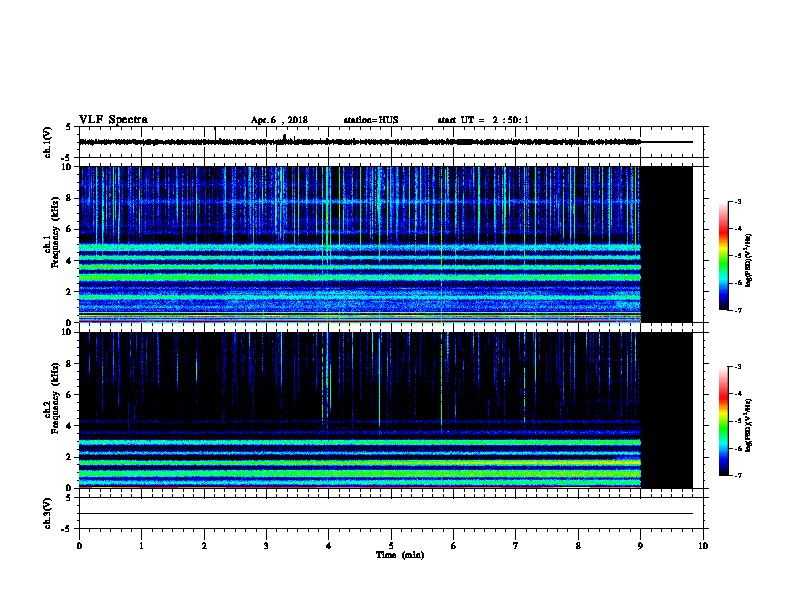
Task: Click the 'start UT = 2:50:1' label
Action: tap(483, 120)
